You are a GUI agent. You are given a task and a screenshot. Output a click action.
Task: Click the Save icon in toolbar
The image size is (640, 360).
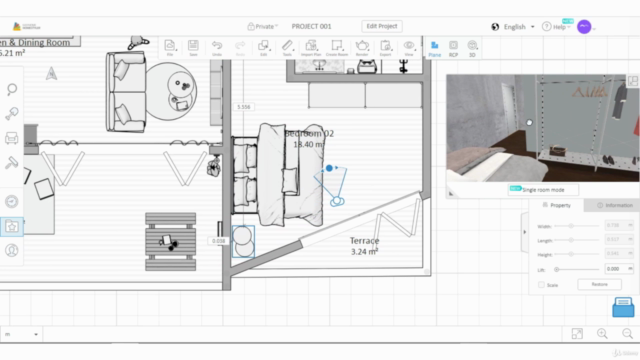click(193, 47)
